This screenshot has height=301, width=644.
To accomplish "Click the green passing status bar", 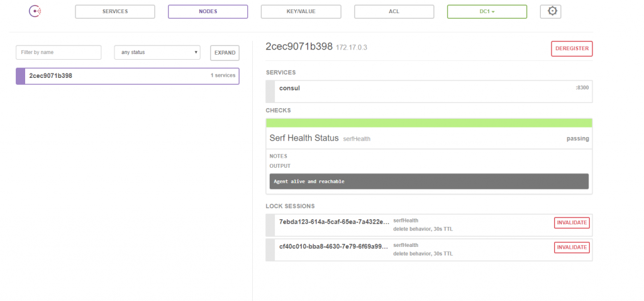I will click(429, 123).
